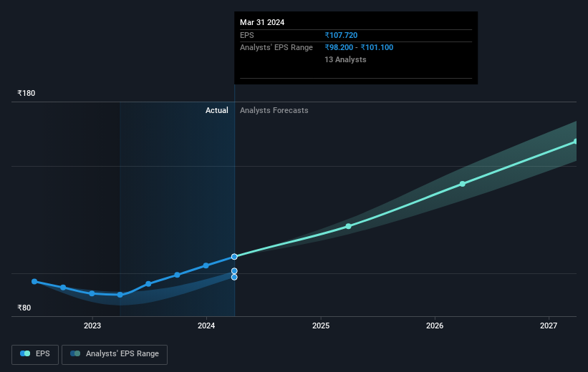Click the 2025 forecast EPS point

pos(348,226)
